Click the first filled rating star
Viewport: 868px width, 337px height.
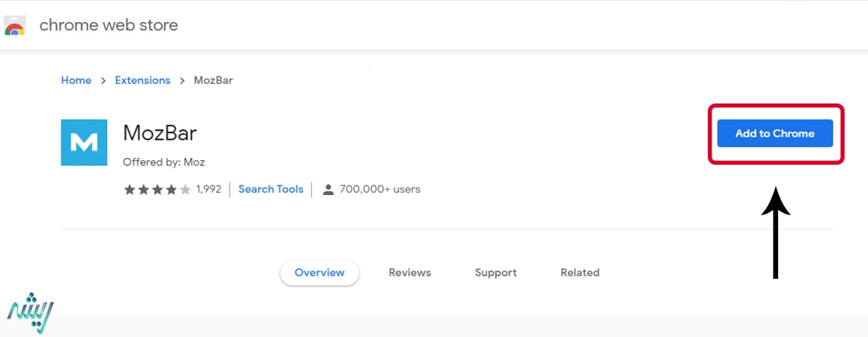point(129,190)
